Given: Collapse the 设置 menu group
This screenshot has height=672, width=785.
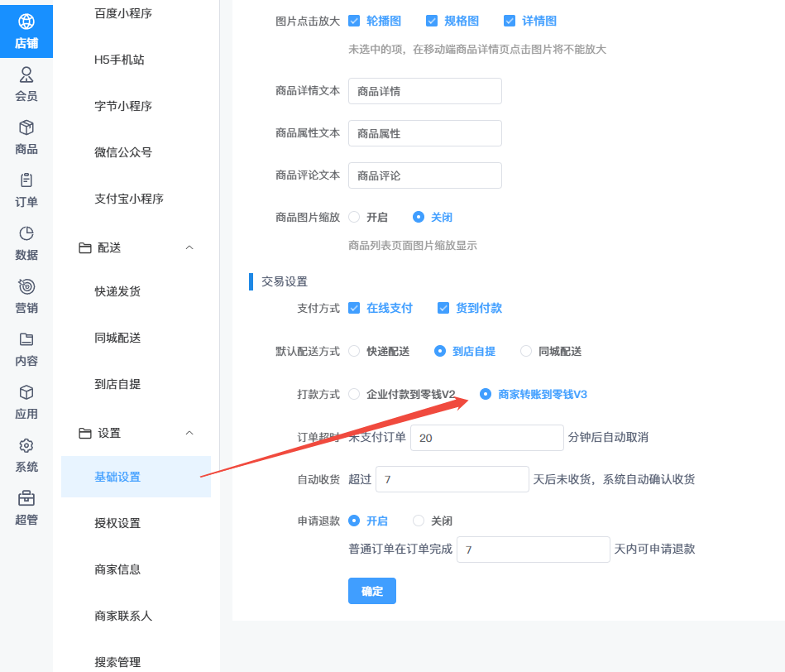Looking at the screenshot, I should 189,434.
